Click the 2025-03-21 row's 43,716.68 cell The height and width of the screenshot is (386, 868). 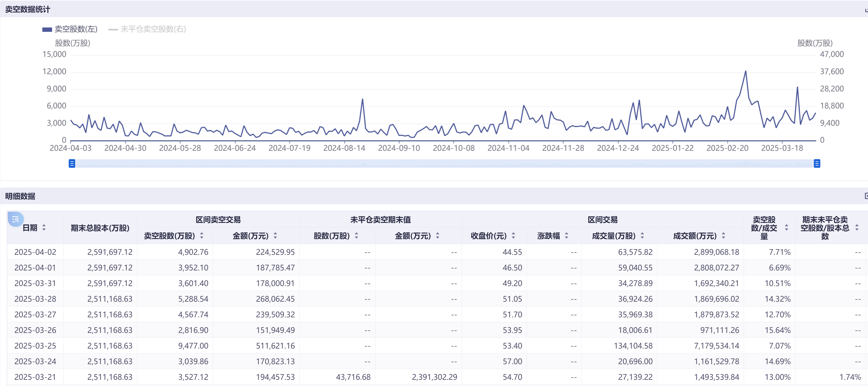[x=353, y=377]
